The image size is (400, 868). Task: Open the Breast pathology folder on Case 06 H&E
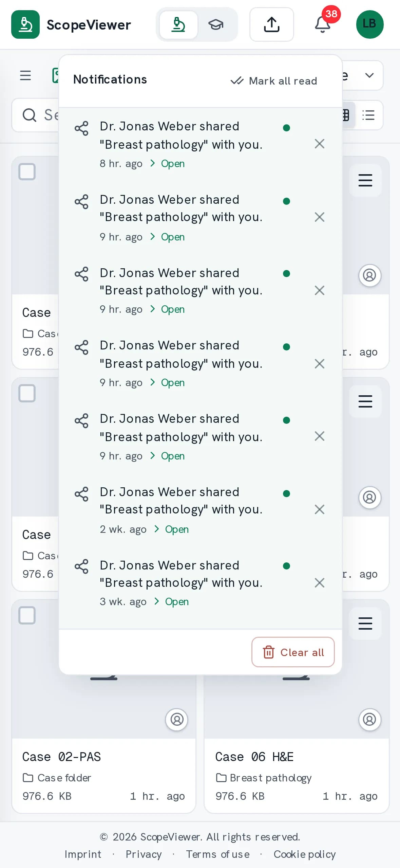264,778
